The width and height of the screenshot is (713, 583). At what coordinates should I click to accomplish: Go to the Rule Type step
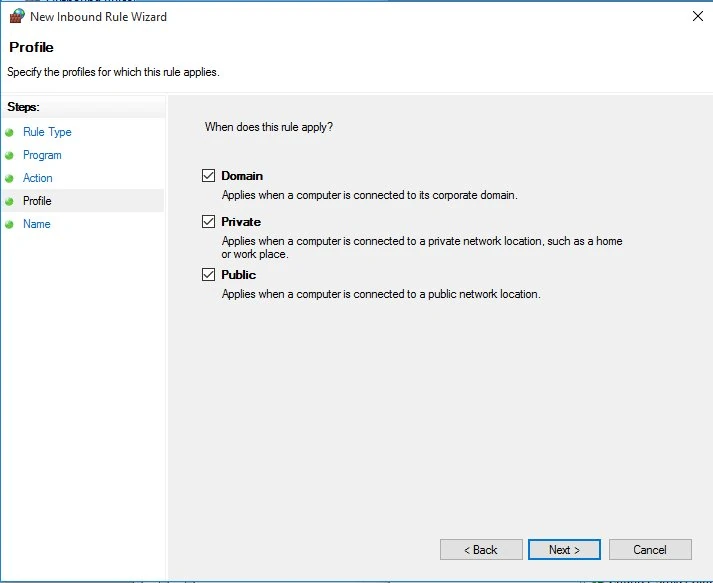[x=47, y=132]
